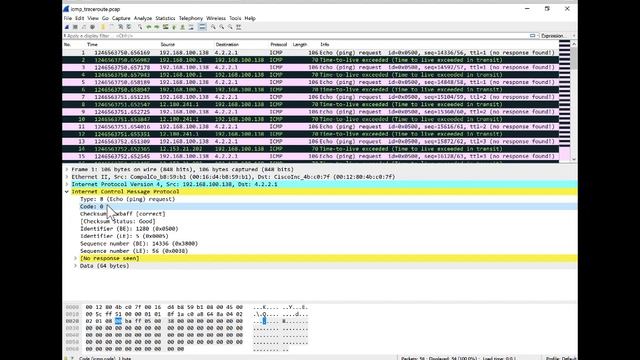640x360 pixels.
Task: Zoom out the main window text
Action: tap(222, 27)
